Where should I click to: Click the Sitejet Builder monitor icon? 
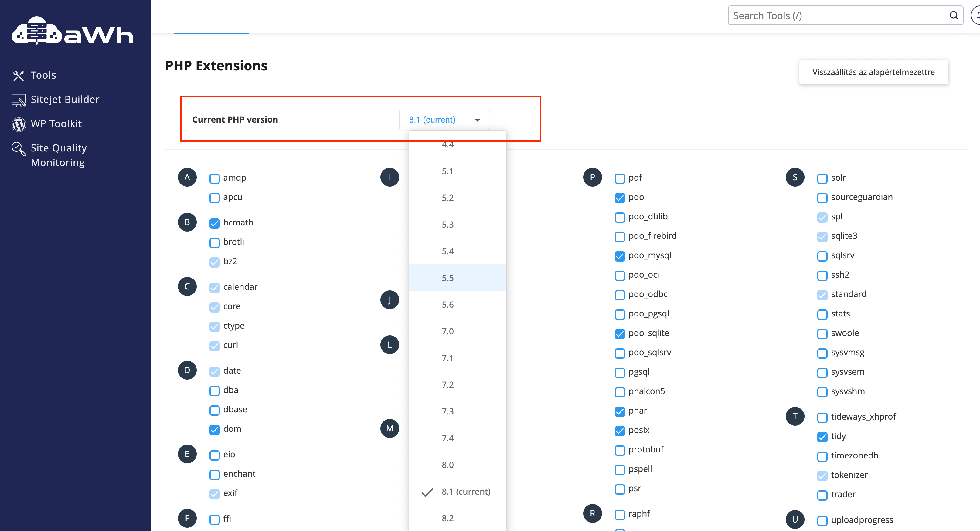(18, 100)
